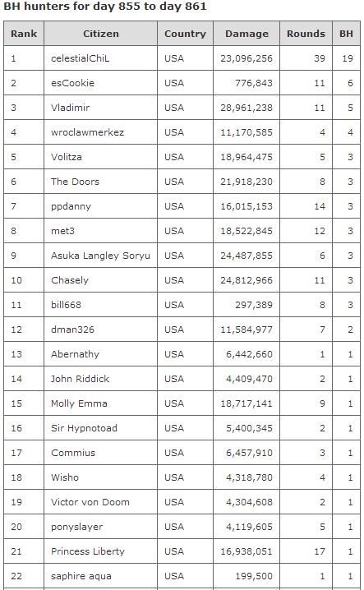Screen dimensions: 364x590
Task: Select ponyslayer in rank 20 row
Action: coord(76,527)
